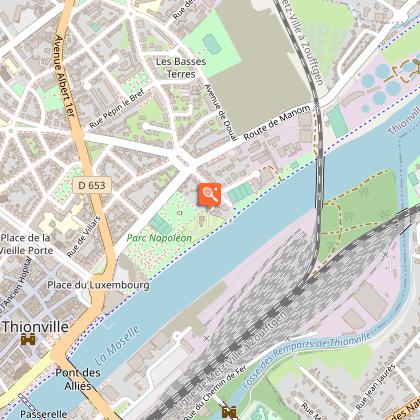Click the Thionville city label
Screen dimensions: 420x420
36,327
